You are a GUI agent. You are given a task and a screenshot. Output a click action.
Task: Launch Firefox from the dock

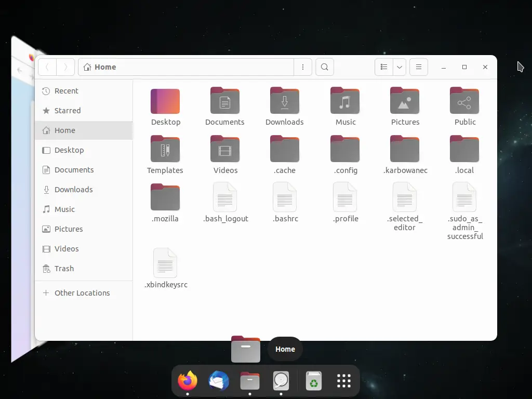coord(188,381)
